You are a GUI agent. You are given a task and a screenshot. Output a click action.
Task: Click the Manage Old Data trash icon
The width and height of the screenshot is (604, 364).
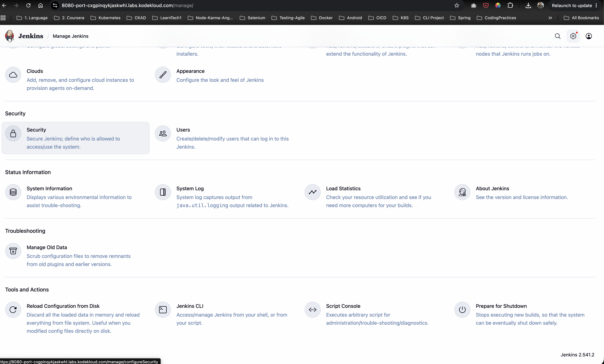coord(13,251)
